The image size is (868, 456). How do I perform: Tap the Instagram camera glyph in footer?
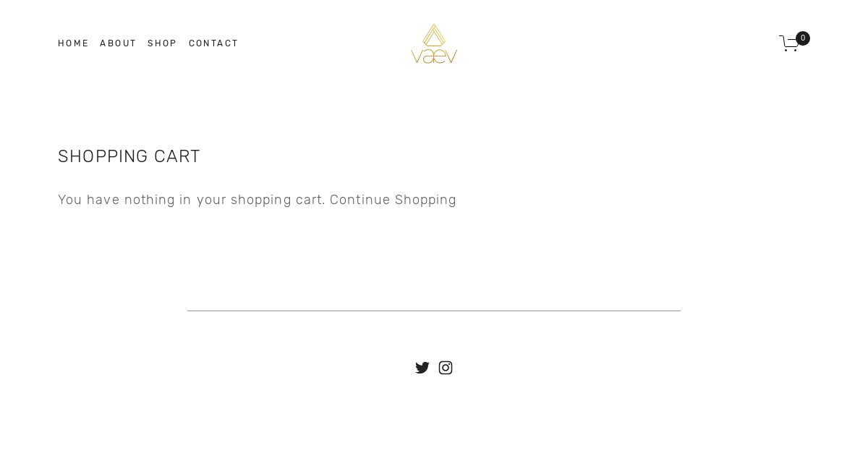tap(446, 368)
